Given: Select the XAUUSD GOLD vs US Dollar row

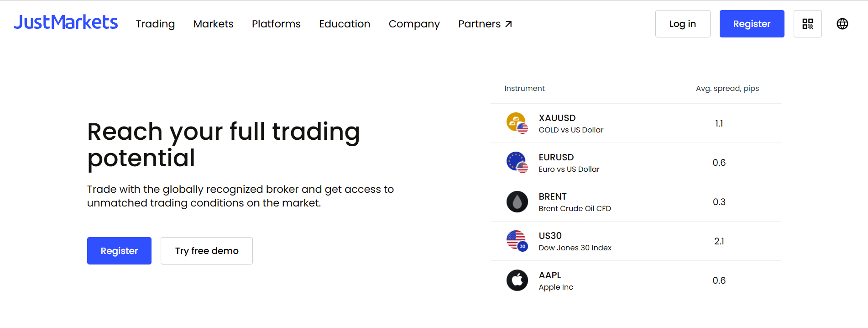Looking at the screenshot, I should pos(636,123).
